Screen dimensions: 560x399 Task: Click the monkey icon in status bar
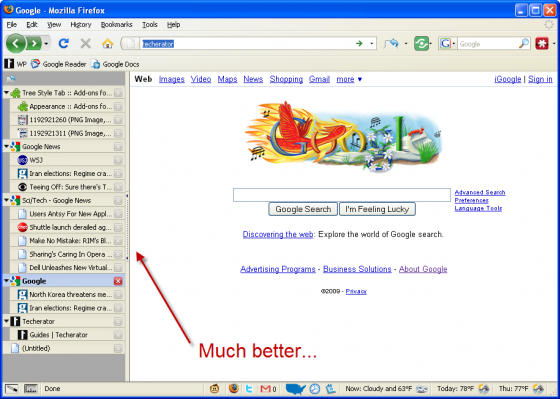[215, 389]
